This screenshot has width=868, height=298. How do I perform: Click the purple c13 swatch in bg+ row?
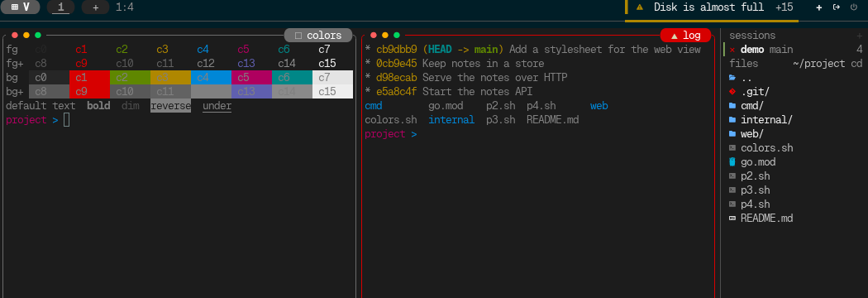coord(251,92)
